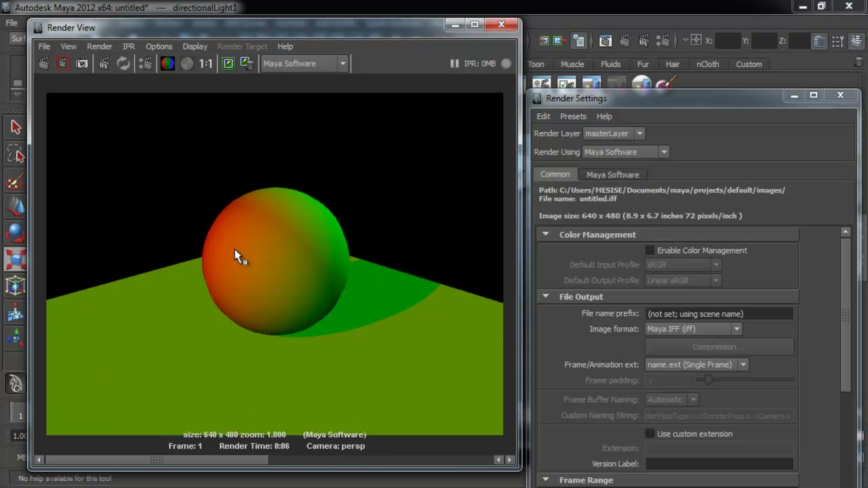
Task: Switch to the Common tab
Action: [x=555, y=174]
